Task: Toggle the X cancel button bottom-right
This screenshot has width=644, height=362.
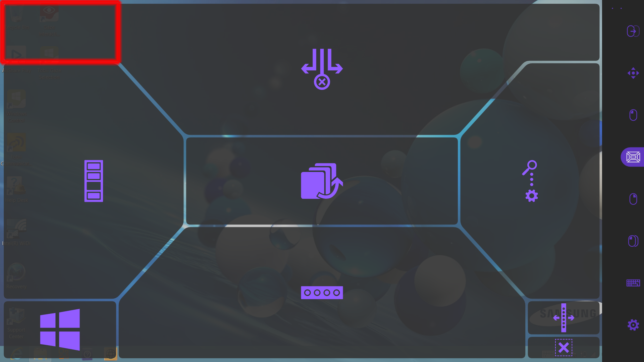Action: (x=563, y=347)
